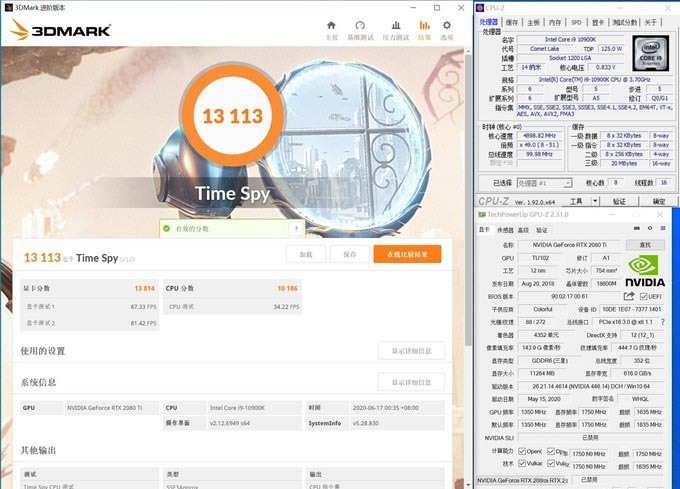Click the green valid score checkmark icon
Viewport: 680px width, 489px height.
166,228
